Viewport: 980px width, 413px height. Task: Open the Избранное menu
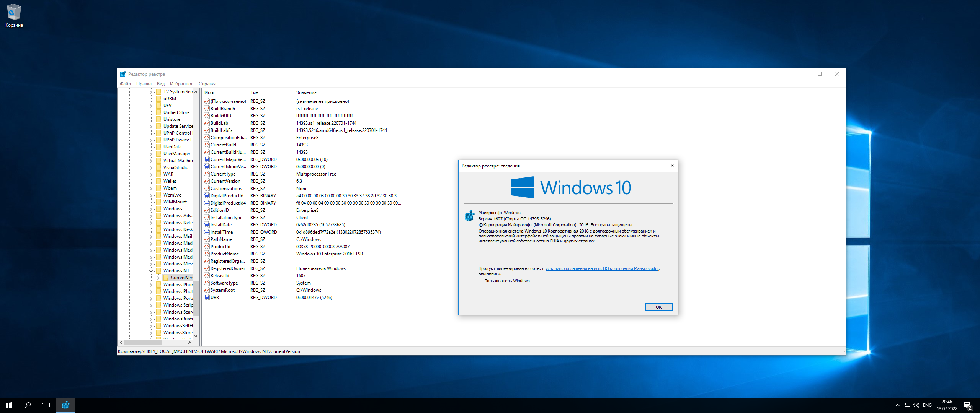pos(181,84)
